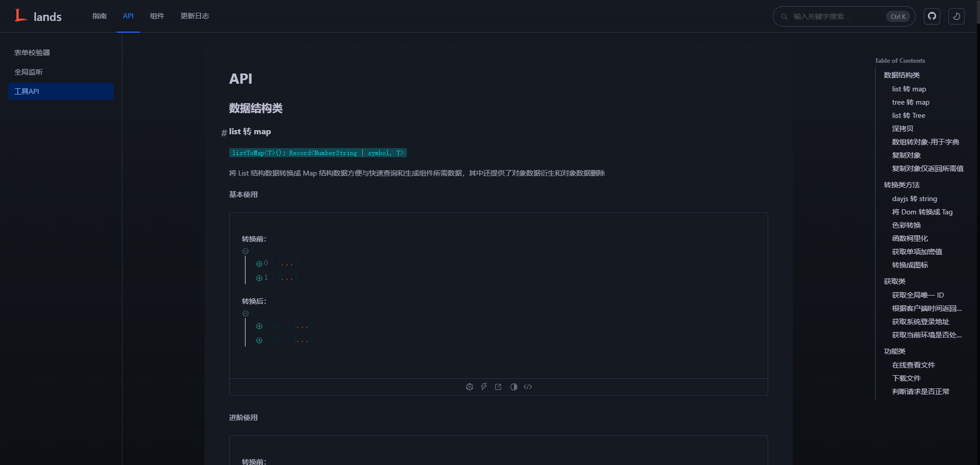The image size is (980, 465).
Task: Jump to 转换类方法 in contents
Action: (x=902, y=185)
